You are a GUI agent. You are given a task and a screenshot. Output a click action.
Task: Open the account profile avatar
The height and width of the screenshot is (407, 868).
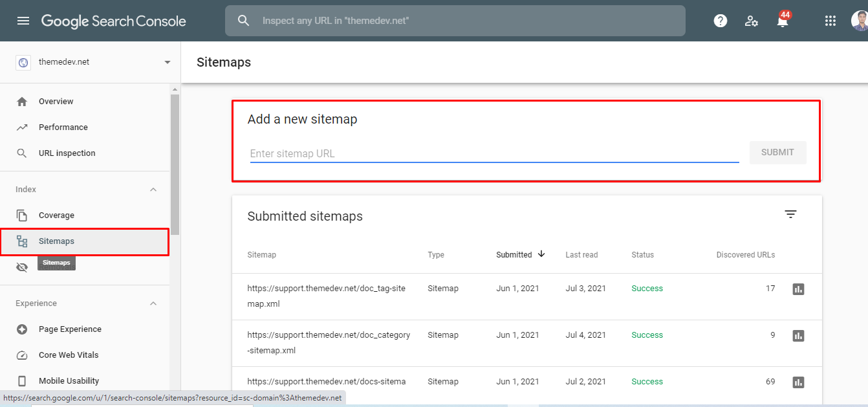[860, 21]
